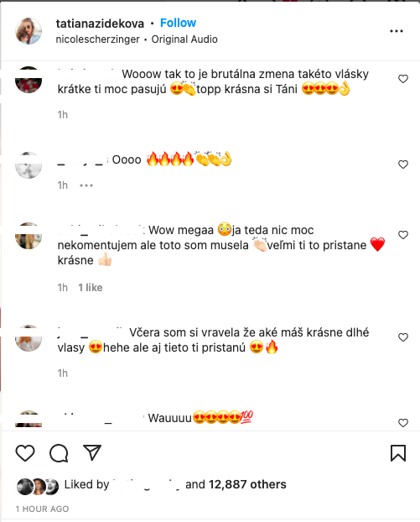
Task: Like the 'Wooow tak to je brutálna' comment
Action: pos(403,79)
